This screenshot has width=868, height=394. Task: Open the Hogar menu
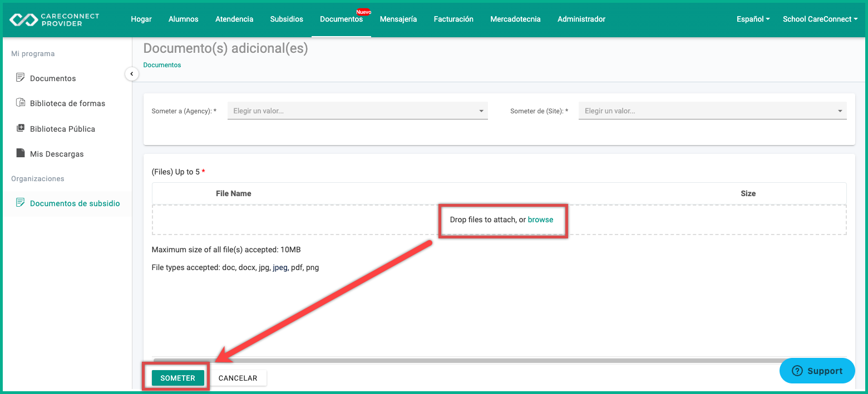pos(141,19)
